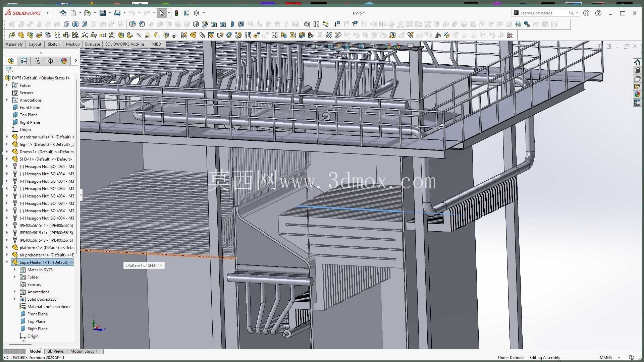Expand the platform<1> component

pos(7,247)
